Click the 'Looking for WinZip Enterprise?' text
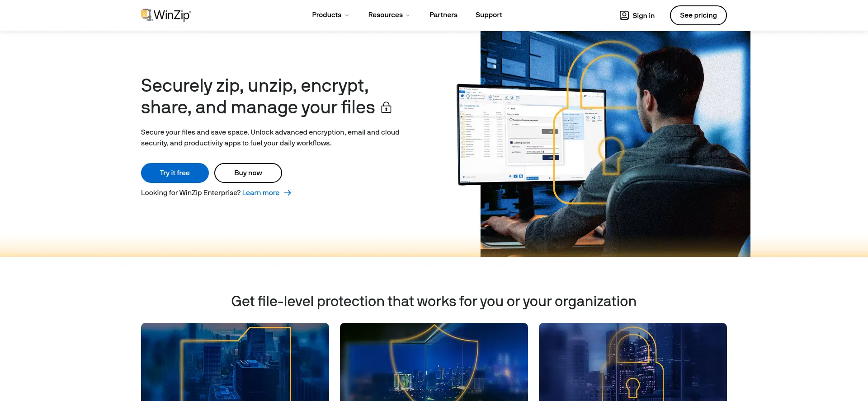 pyautogui.click(x=191, y=193)
